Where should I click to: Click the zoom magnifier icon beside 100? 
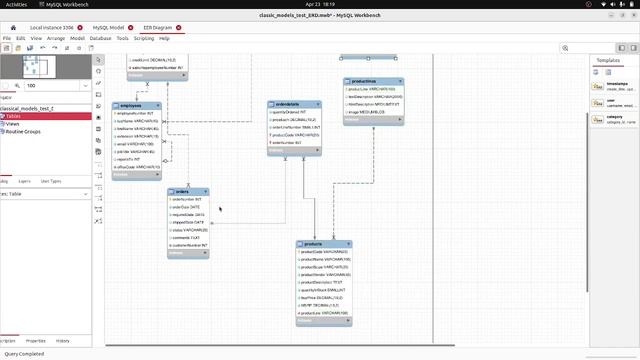(x=17, y=86)
